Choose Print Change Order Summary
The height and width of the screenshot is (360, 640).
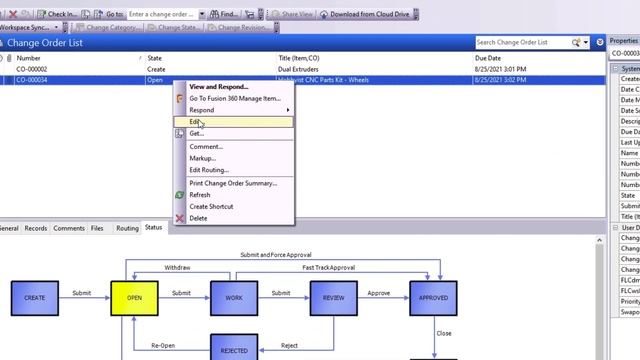click(233, 183)
